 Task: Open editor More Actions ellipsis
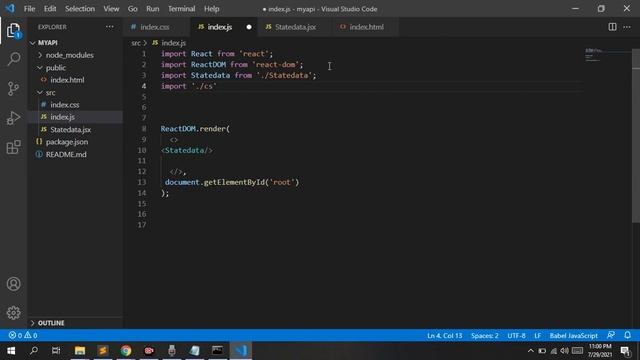627,27
